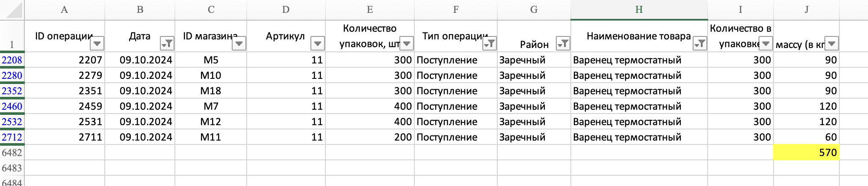Select the yellow cell showing 570

click(806, 153)
